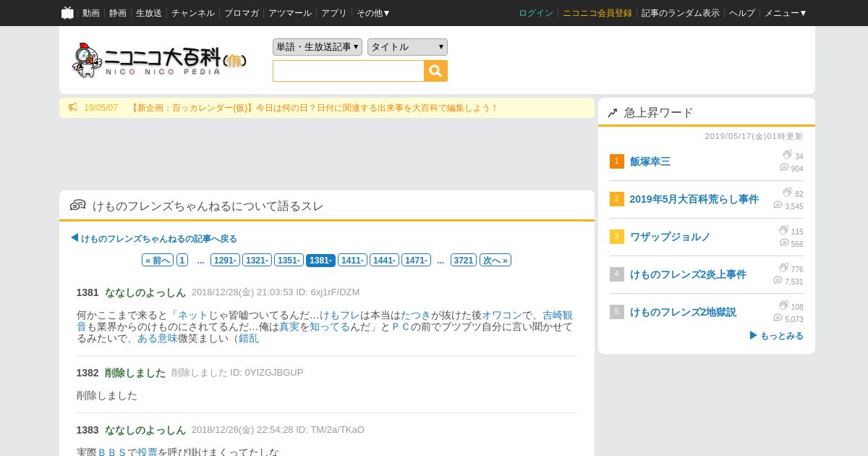Viewport: 868px width, 456px height.
Task: Go to page 1 in pagination
Action: click(182, 260)
